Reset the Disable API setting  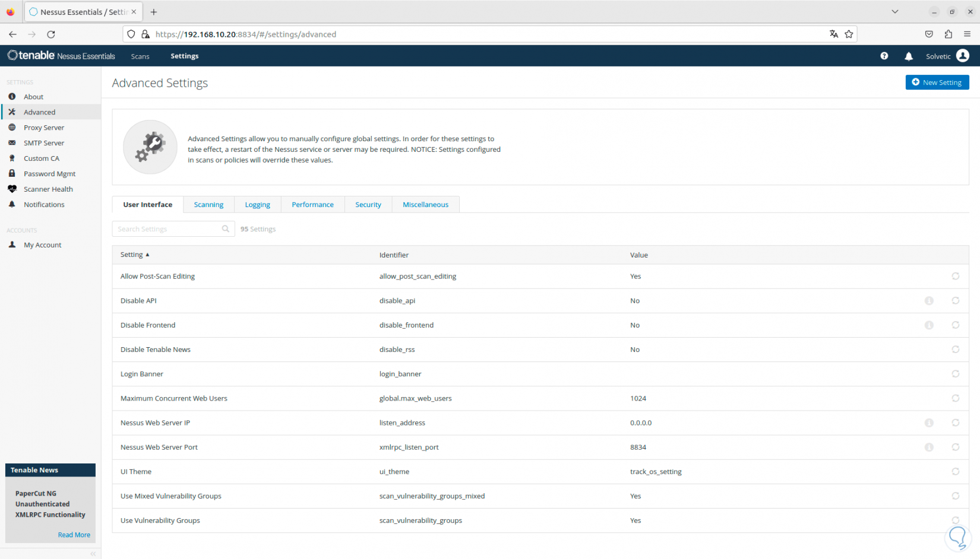pyautogui.click(x=955, y=301)
